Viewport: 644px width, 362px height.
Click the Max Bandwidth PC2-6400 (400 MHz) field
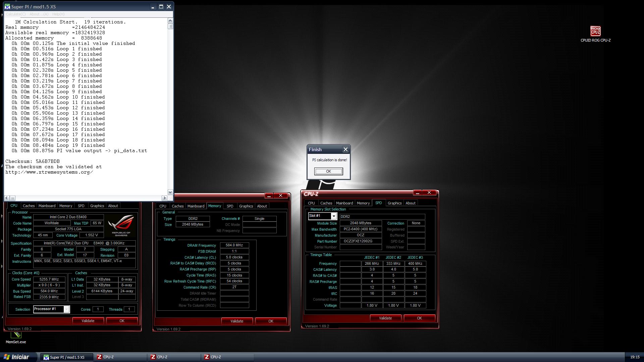[x=361, y=229]
